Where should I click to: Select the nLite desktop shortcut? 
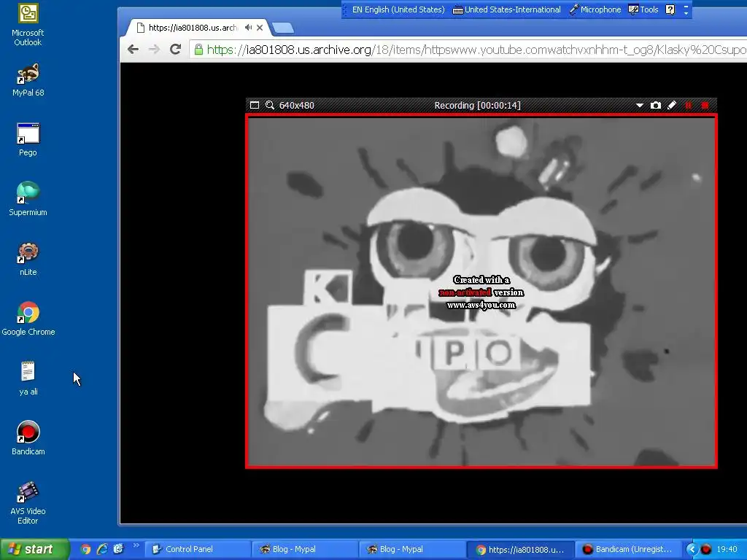[28, 260]
